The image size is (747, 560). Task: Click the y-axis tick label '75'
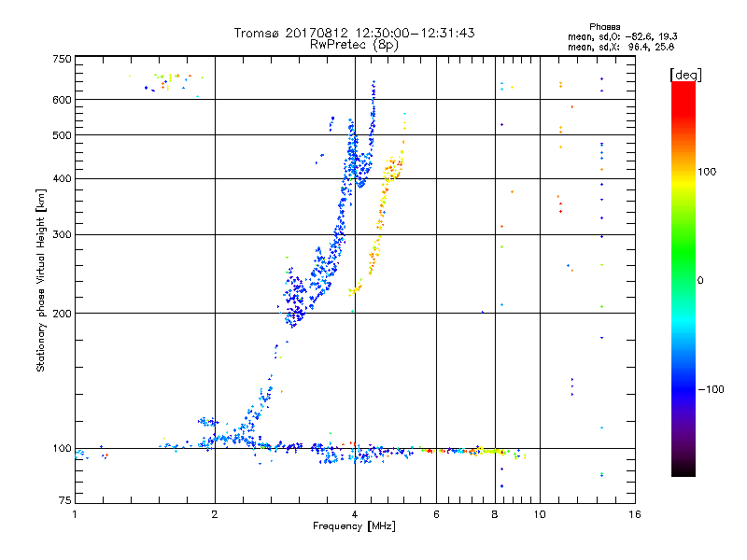65,500
